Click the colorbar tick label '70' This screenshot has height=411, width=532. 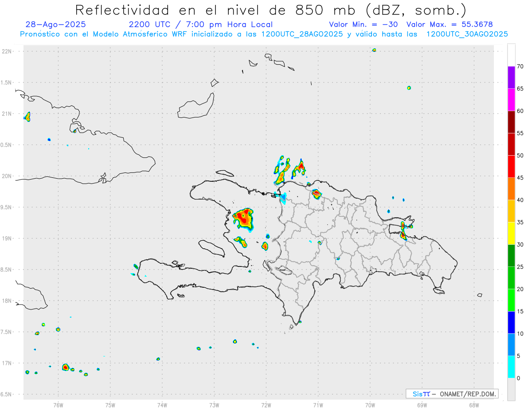[520, 67]
